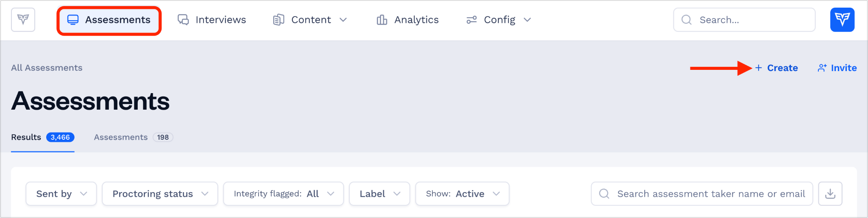Click the download results icon
The image size is (868, 218).
tap(830, 194)
